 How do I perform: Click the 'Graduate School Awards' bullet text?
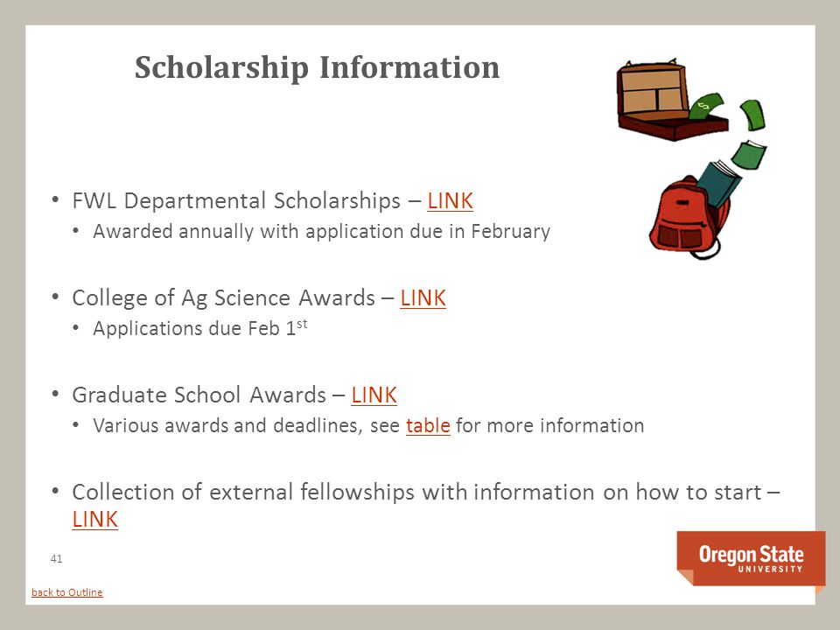[x=199, y=395]
